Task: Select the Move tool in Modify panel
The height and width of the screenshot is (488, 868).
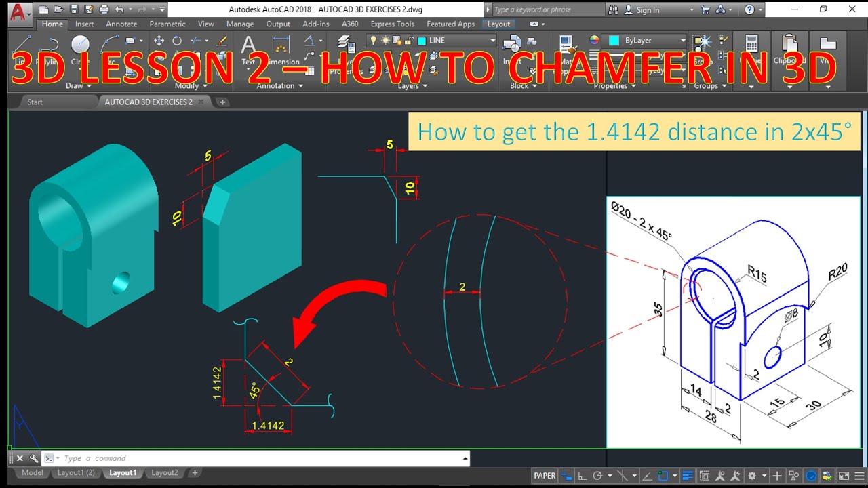Action: pos(159,41)
